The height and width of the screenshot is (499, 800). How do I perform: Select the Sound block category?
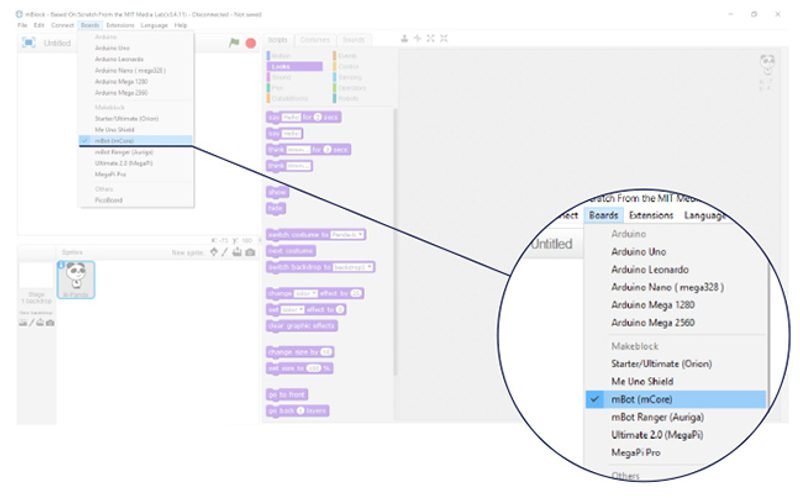point(294,77)
